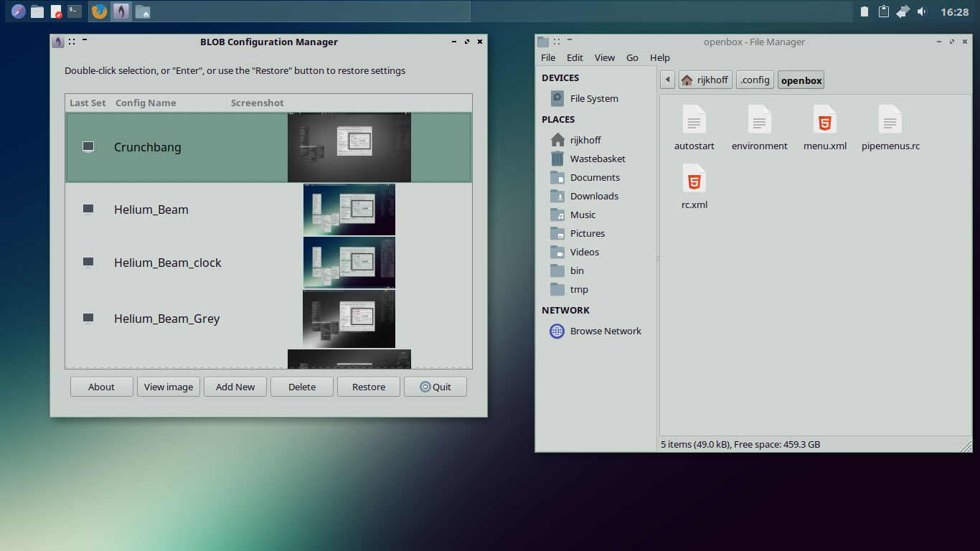Open the View menu in File Manager

(x=605, y=57)
